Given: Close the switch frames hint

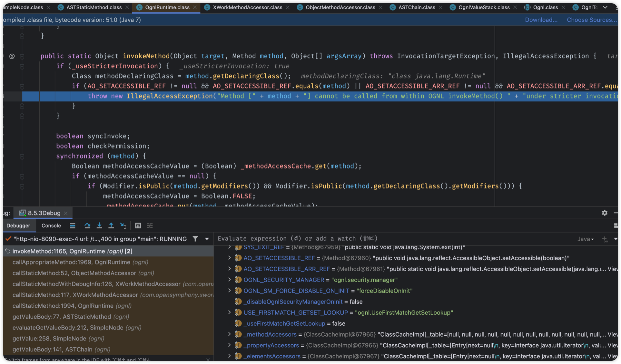Looking at the screenshot, I should [208, 359].
